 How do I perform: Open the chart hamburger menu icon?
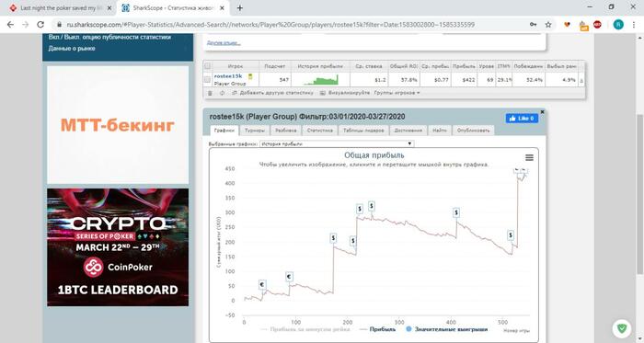click(x=529, y=157)
